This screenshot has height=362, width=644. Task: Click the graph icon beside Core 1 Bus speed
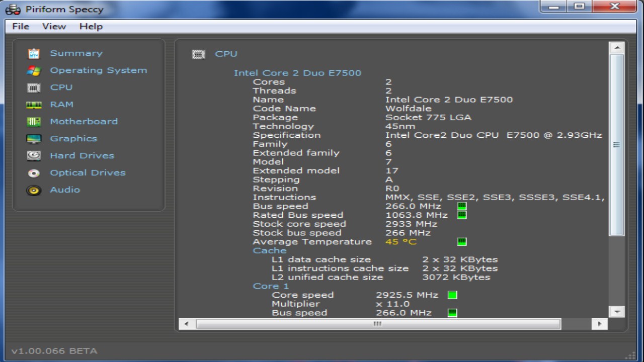(x=452, y=313)
